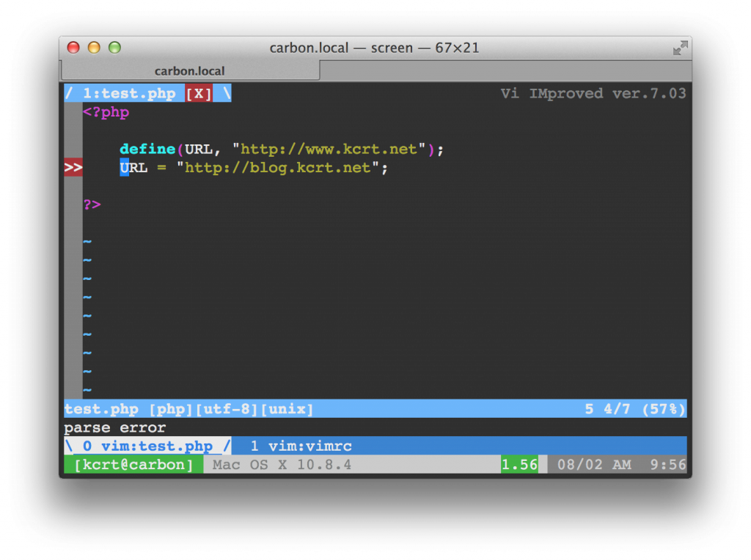The image size is (751, 560).
Task: Switch to screen window 0 vim:test.php
Action: click(148, 446)
